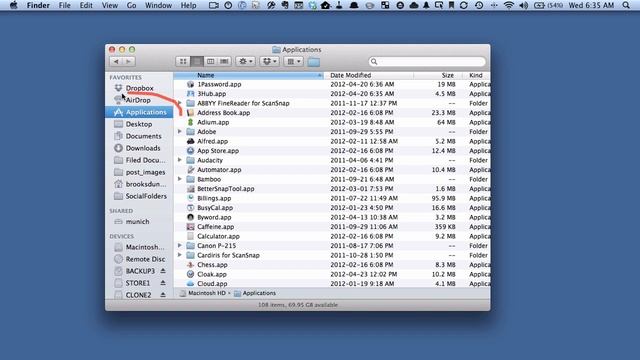Expand the ABBYY FineReader for ScanSnap folder

point(180,103)
